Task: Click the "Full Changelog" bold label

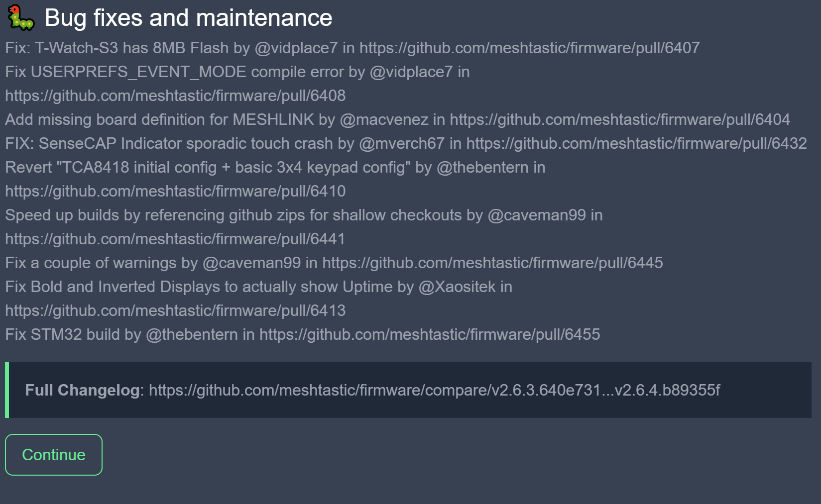Action: (x=82, y=390)
